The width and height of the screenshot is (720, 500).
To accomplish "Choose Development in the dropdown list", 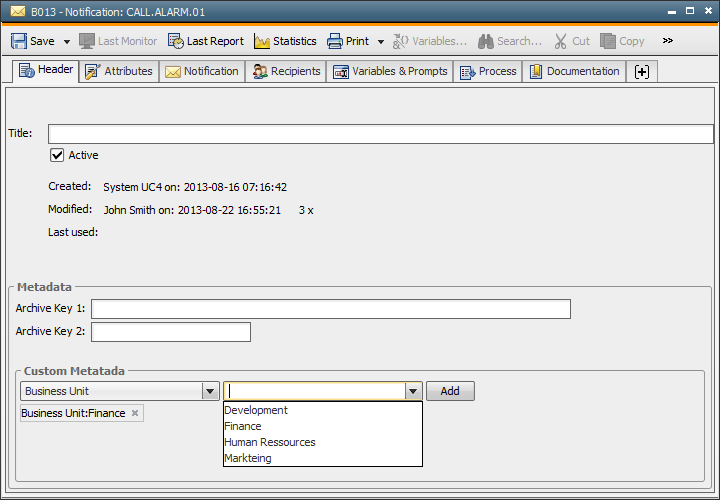I will [x=256, y=410].
